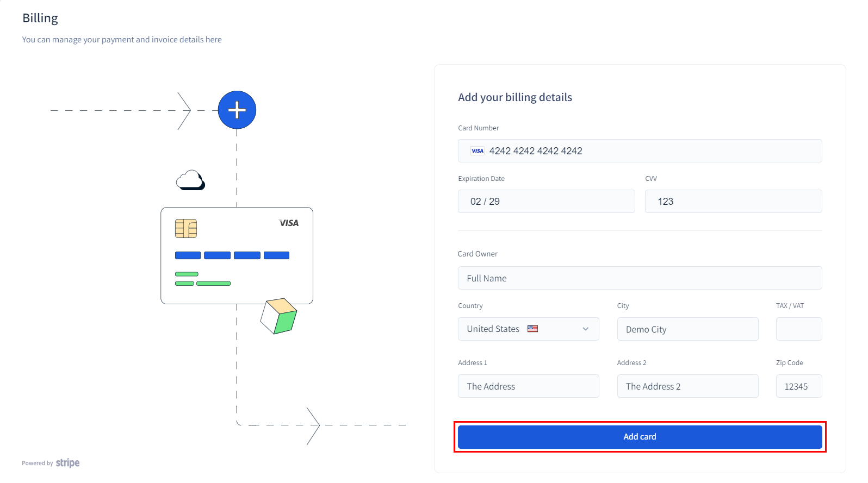Click the cloud icon in the illustration

(190, 180)
